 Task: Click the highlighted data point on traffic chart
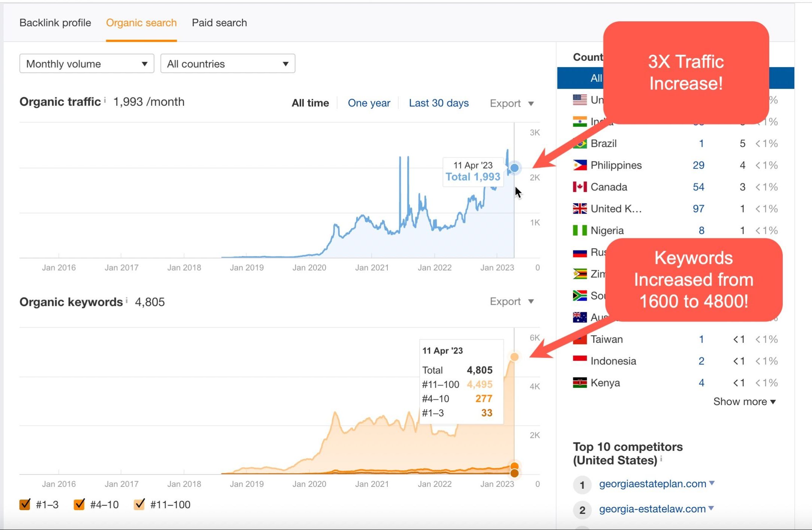[x=514, y=167]
